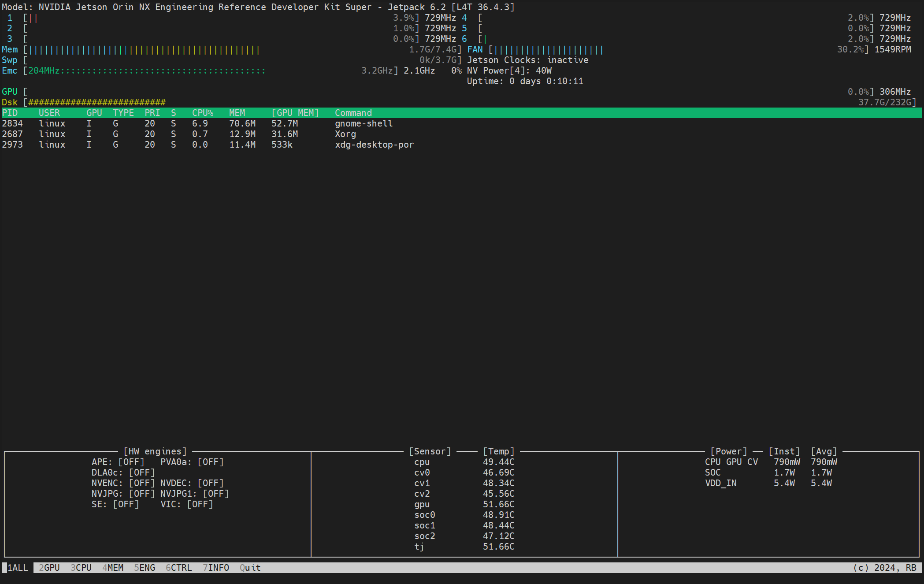Click the CPU% column header
Screen dimensions: 924x584
coord(202,113)
